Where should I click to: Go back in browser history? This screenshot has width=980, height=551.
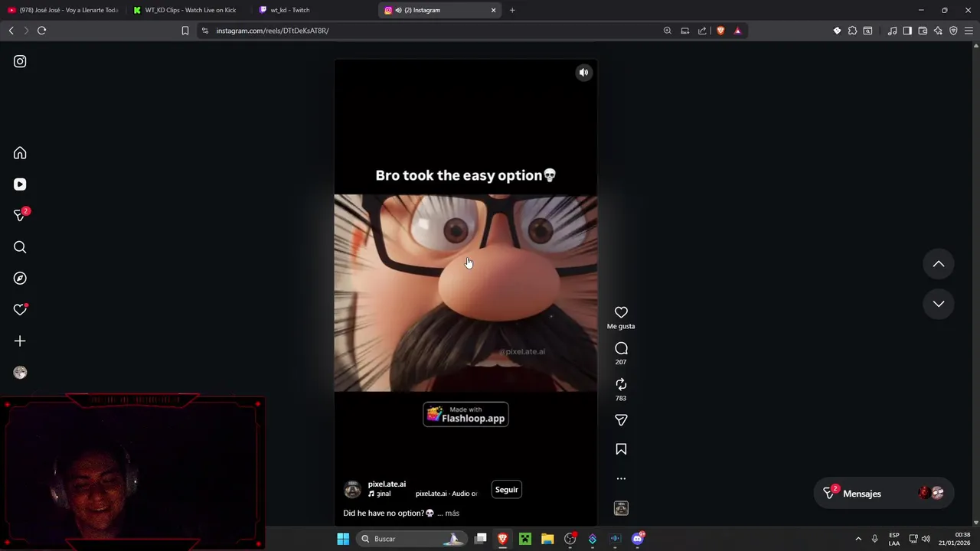(11, 31)
